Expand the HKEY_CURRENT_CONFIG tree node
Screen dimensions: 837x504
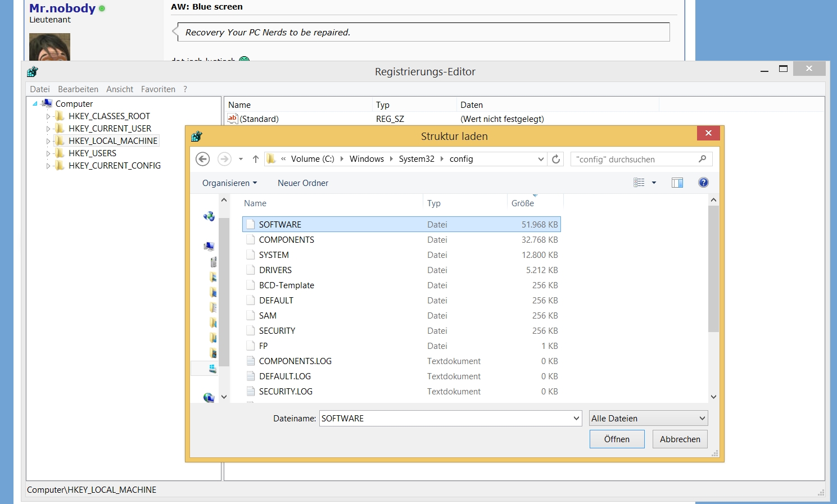[48, 166]
